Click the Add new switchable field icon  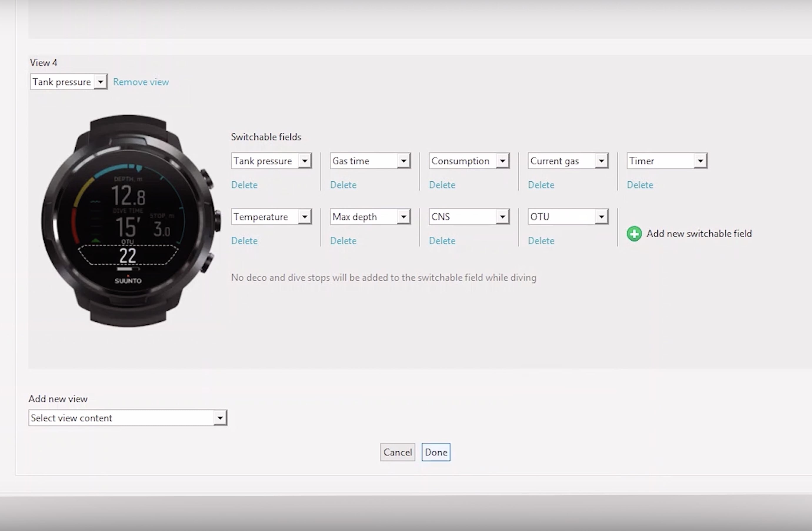click(x=634, y=233)
